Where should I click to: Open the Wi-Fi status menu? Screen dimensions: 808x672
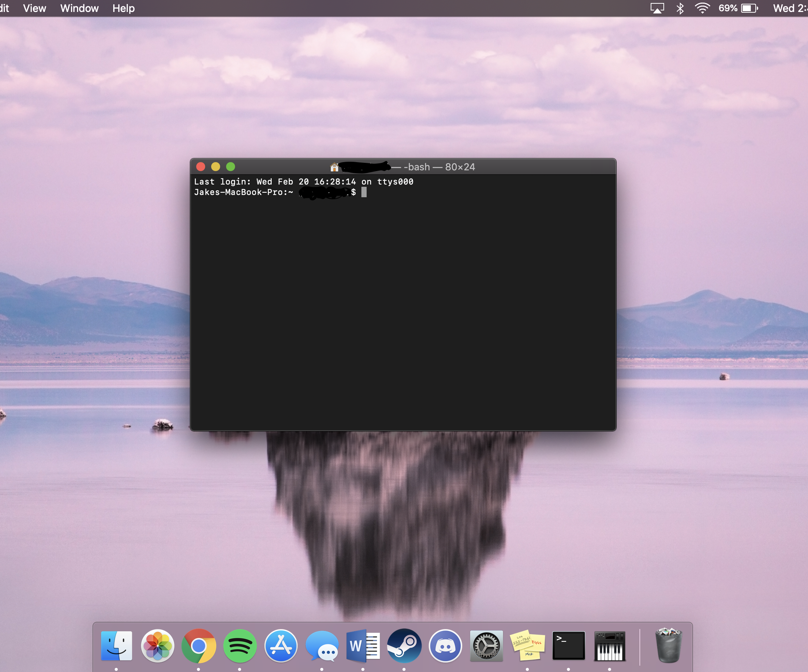tap(703, 8)
